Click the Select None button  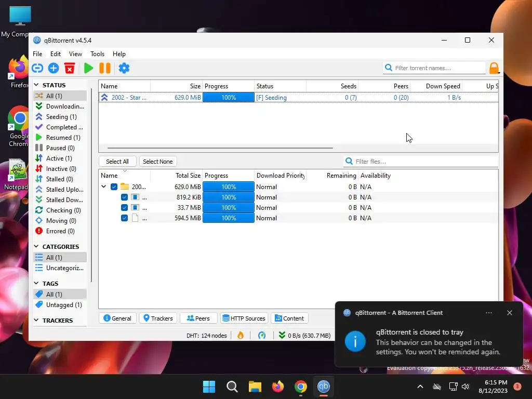click(158, 162)
